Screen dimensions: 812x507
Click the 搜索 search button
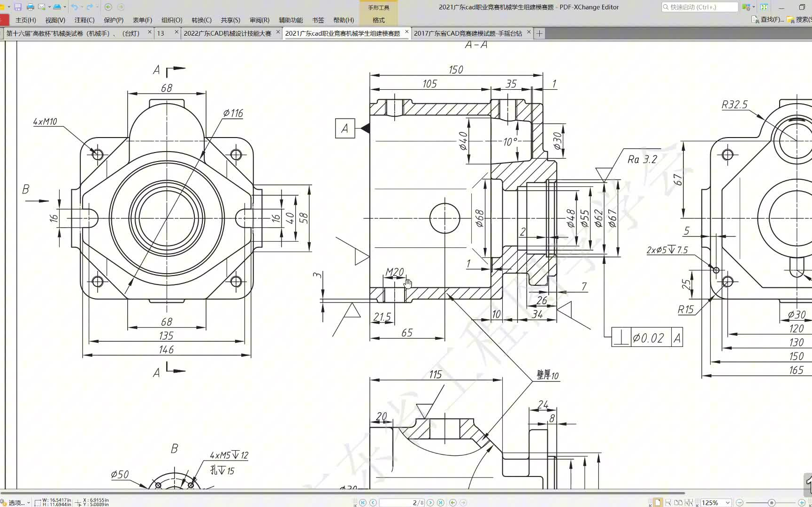pos(799,20)
